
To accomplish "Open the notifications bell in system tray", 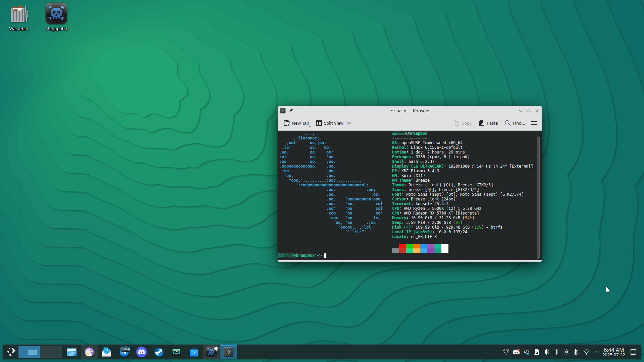I will click(x=506, y=352).
